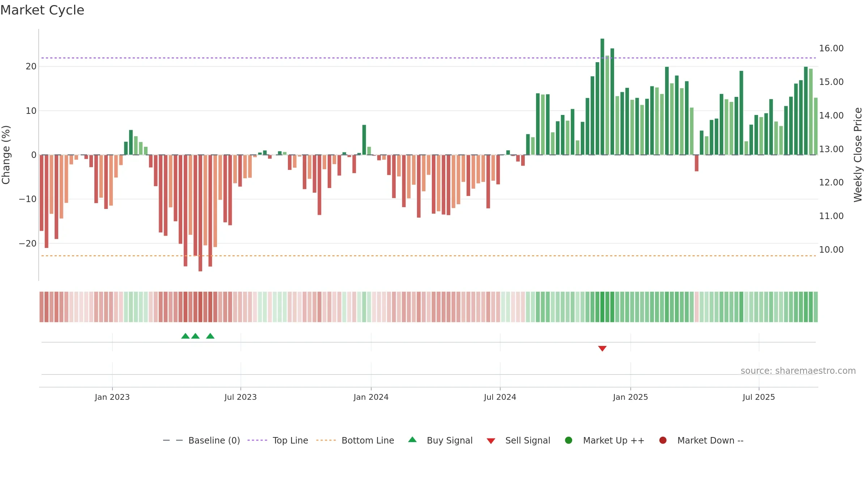Toggle the Buy Signal legend label
Image resolution: width=868 pixels, height=488 pixels.
click(450, 440)
